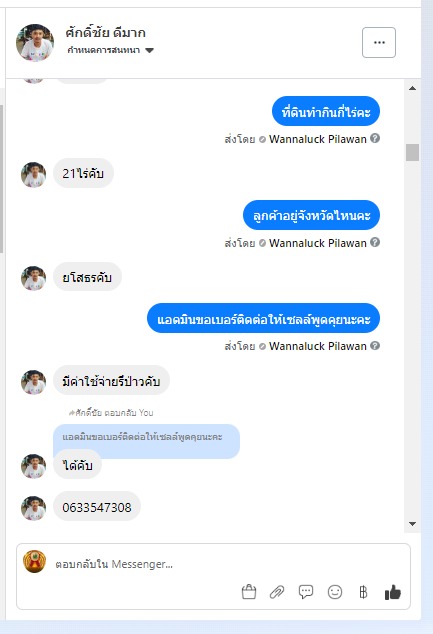The height and width of the screenshot is (634, 433).
Task: Open the emoji picker smiley icon
Action: click(x=335, y=592)
